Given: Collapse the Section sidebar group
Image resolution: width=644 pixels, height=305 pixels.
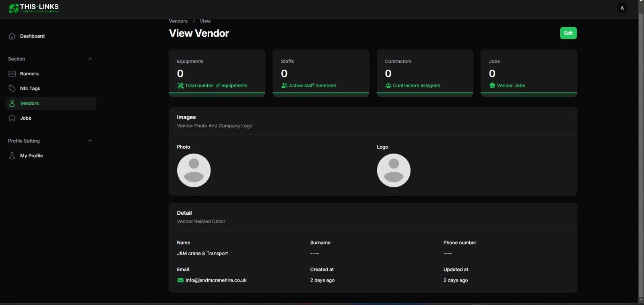Looking at the screenshot, I should [x=90, y=59].
